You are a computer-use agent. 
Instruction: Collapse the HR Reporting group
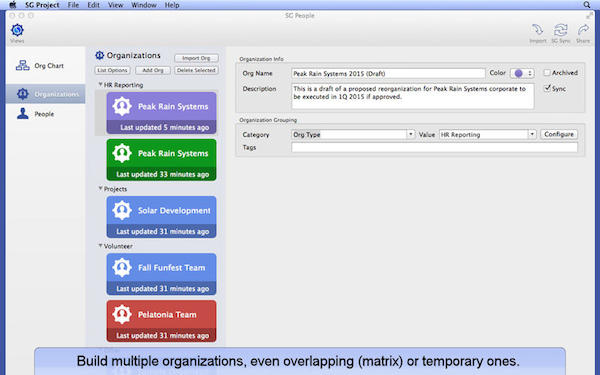[x=101, y=85]
